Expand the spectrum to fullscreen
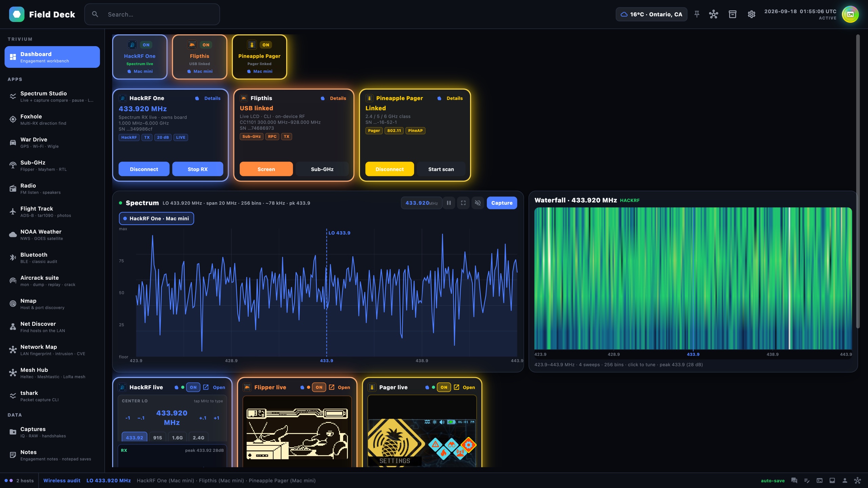The image size is (868, 488). click(x=463, y=203)
